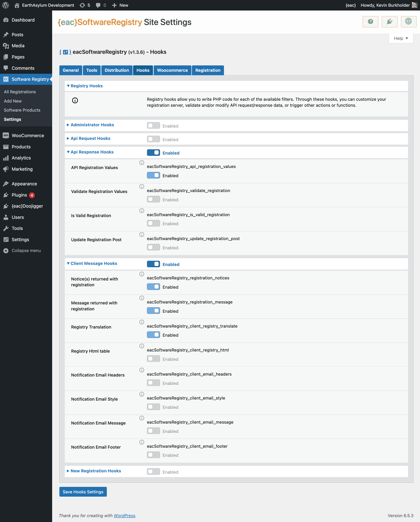Image resolution: width=420 pixels, height=522 pixels.
Task: Collapse the Api Response Hooks section
Action: tap(90, 152)
